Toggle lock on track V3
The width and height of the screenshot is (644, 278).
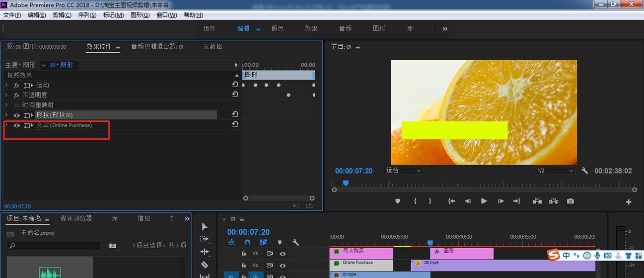pyautogui.click(x=243, y=254)
